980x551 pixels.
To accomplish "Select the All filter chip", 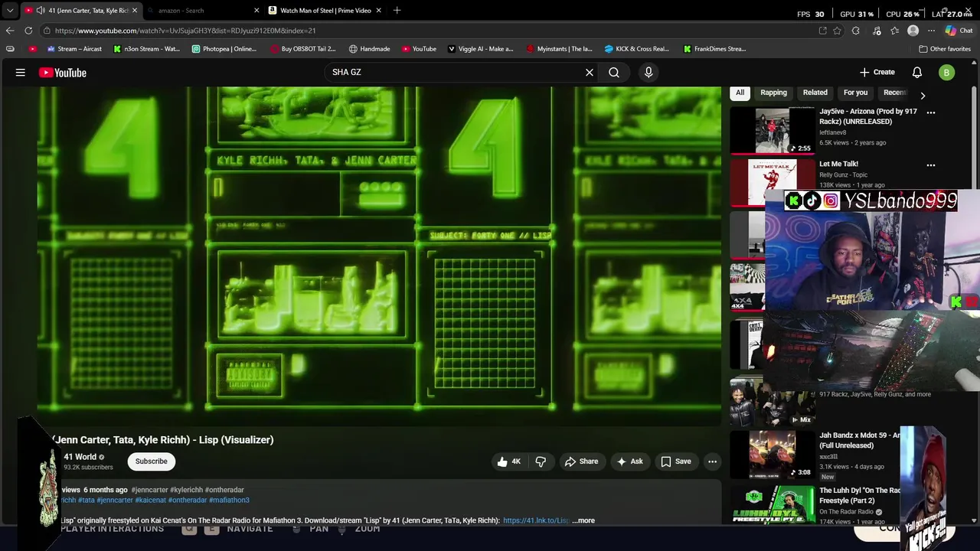I will (740, 93).
